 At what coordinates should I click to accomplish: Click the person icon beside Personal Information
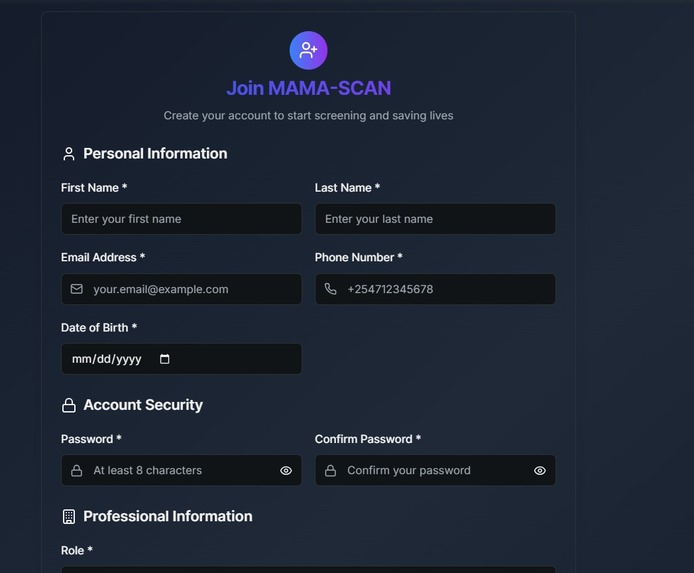coord(69,154)
